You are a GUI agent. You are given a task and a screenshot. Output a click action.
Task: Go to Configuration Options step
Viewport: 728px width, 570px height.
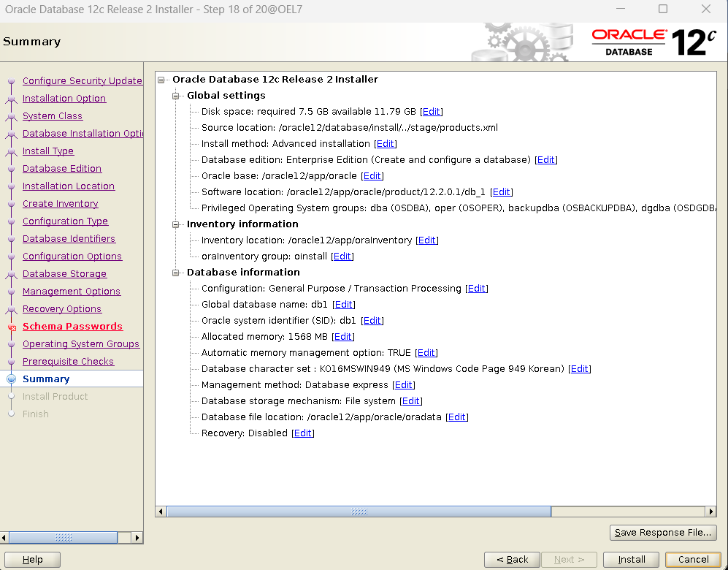[72, 256]
